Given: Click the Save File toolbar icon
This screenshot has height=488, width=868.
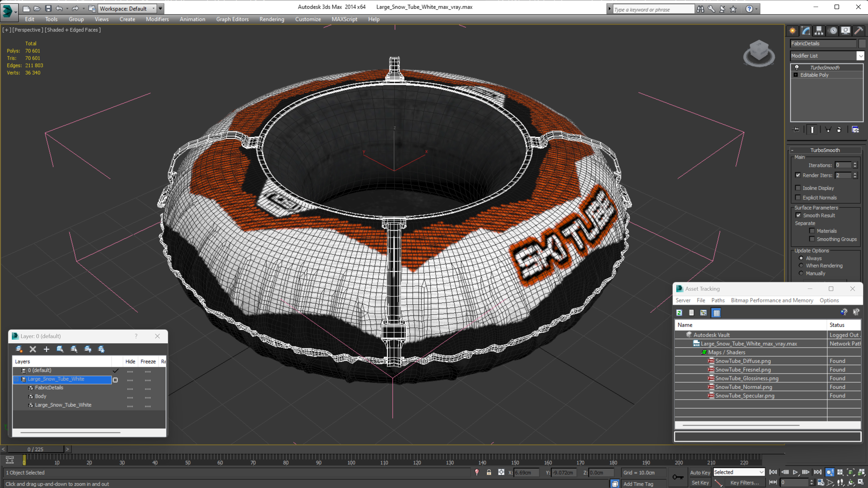Looking at the screenshot, I should click(x=48, y=9).
